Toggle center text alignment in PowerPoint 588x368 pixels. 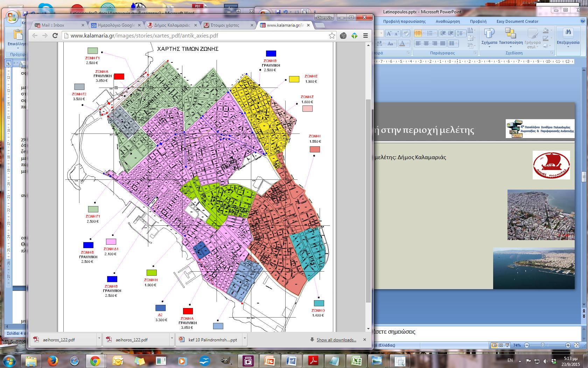click(x=426, y=43)
